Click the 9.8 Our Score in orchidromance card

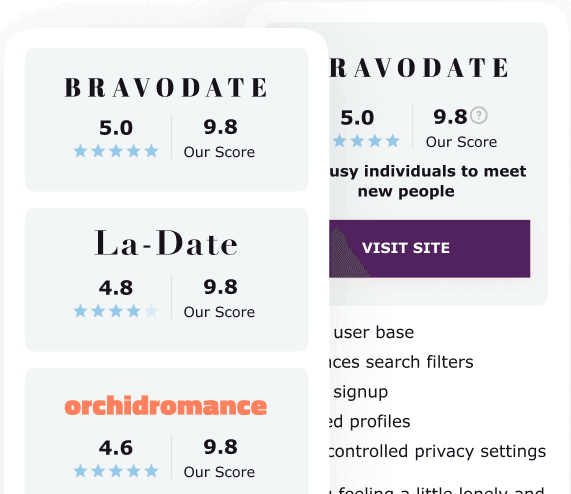tap(220, 458)
